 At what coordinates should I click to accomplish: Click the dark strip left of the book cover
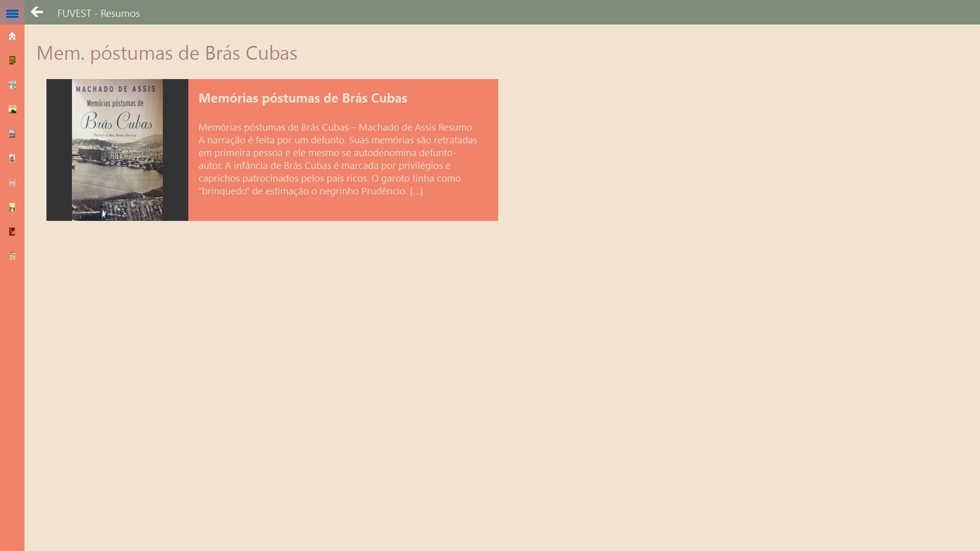[59, 150]
